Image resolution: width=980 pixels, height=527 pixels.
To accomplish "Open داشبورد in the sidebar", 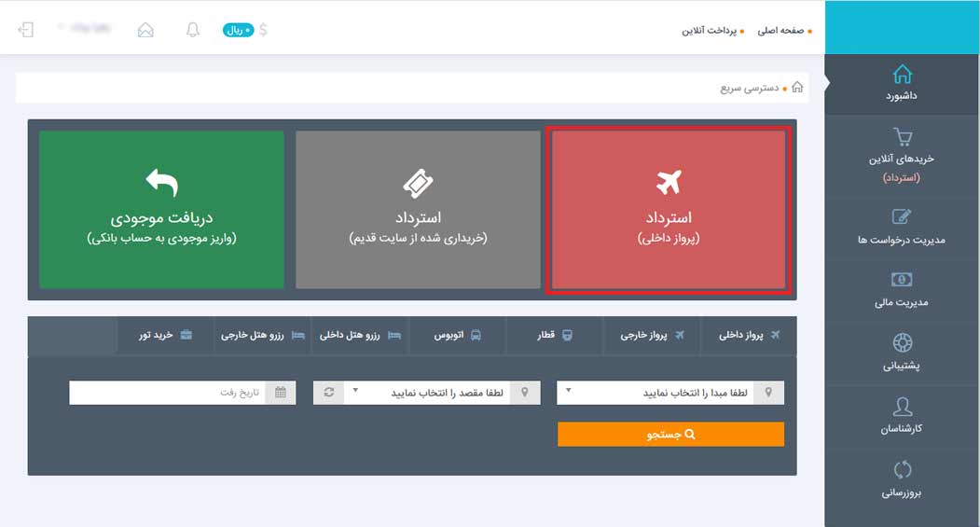I will click(902, 83).
